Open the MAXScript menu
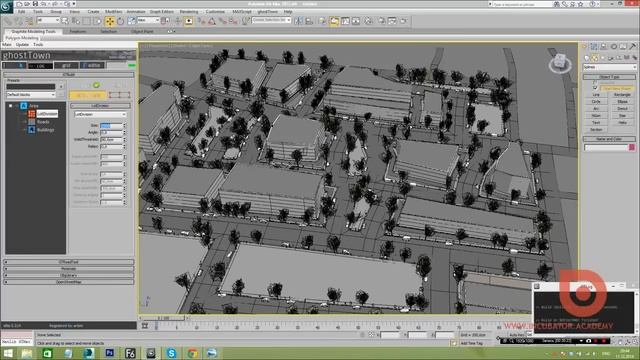 pyautogui.click(x=242, y=12)
